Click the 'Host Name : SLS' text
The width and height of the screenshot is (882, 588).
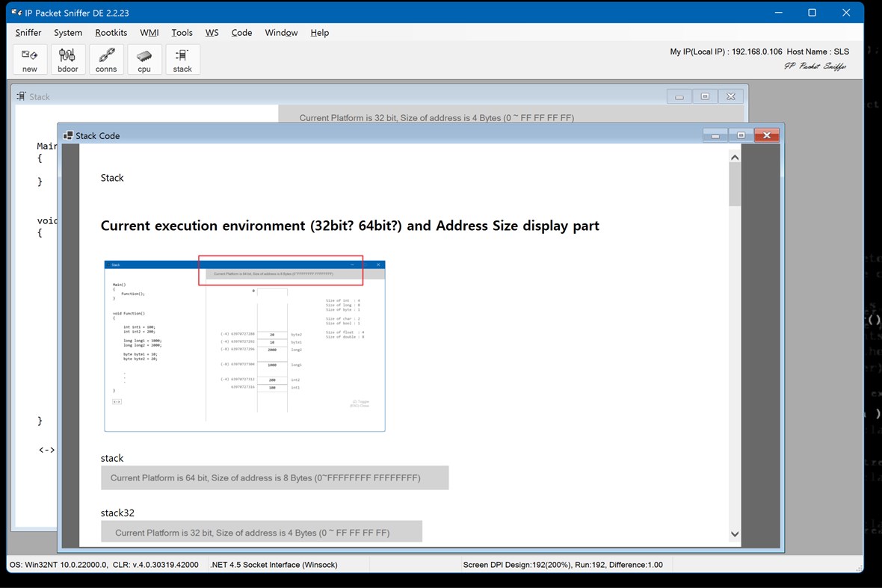[818, 52]
